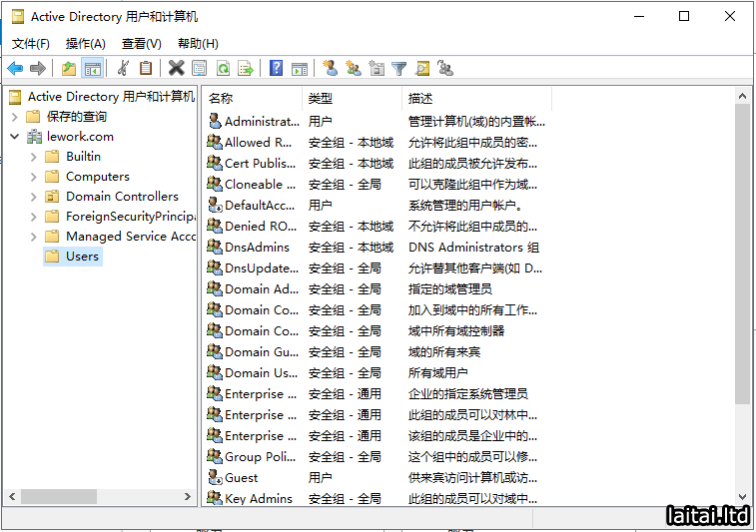Click the Refresh toolbar icon
Screen dimensions: 756x532
[x=223, y=68]
